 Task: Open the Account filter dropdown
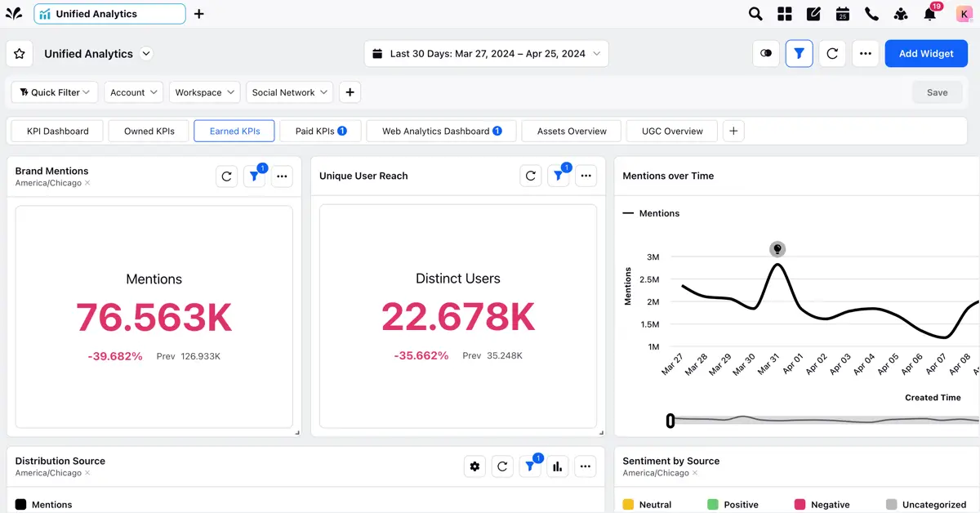coord(133,91)
